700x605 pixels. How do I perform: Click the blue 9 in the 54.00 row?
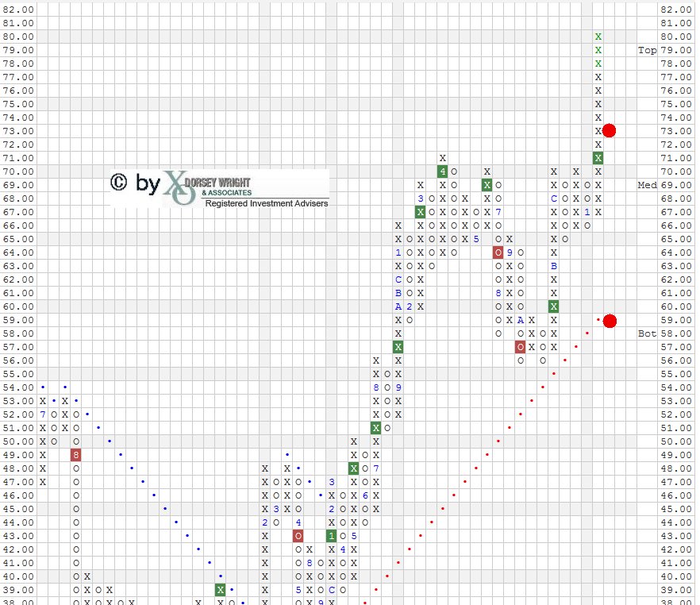point(398,387)
